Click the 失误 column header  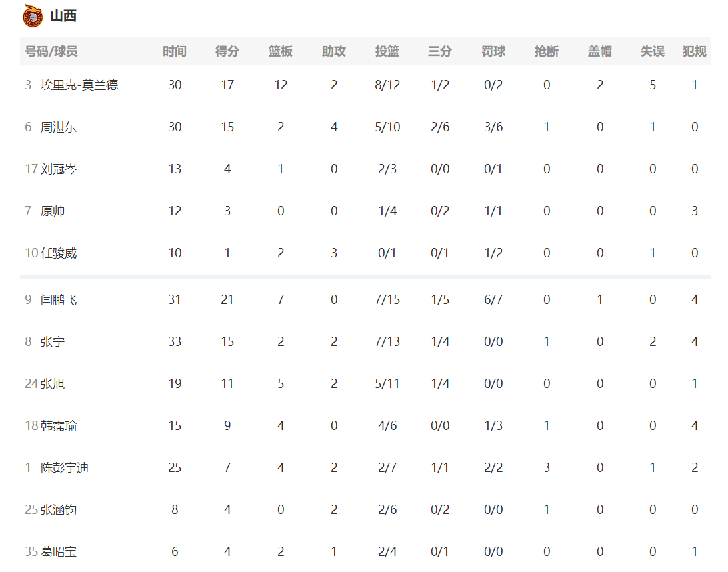[652, 51]
